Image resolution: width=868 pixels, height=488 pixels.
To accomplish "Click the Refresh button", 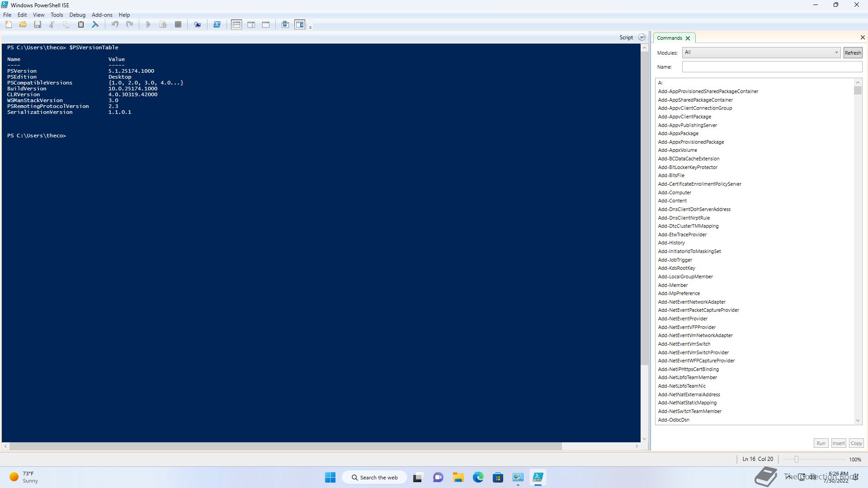I will point(853,53).
